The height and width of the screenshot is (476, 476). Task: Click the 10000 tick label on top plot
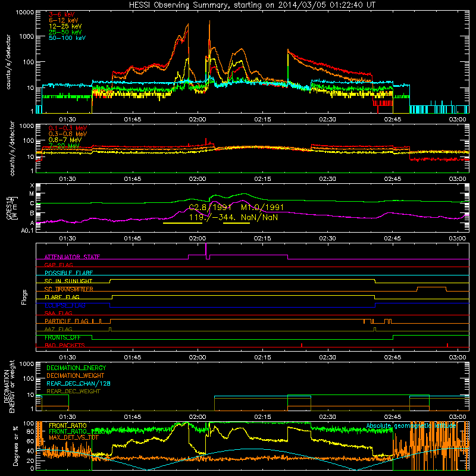click(x=25, y=12)
